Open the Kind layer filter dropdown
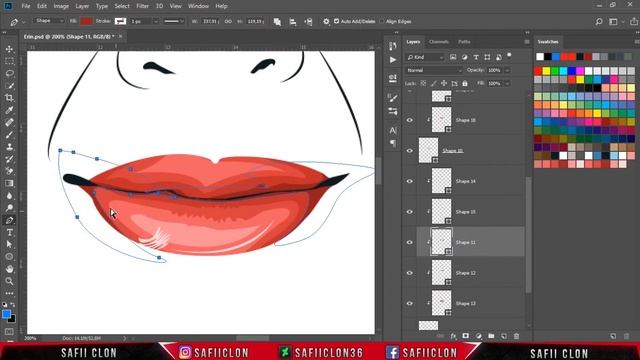This screenshot has height=360, width=640. [x=424, y=57]
